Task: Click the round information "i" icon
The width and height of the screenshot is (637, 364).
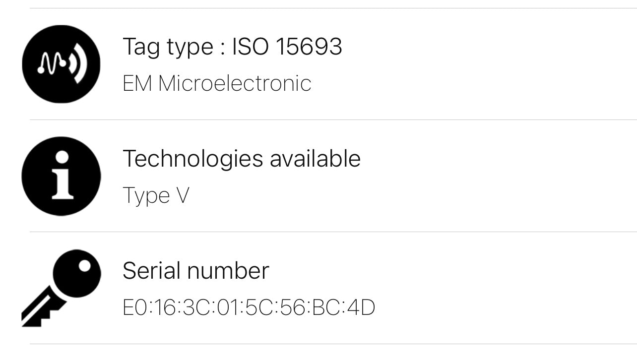Action: [x=61, y=176]
